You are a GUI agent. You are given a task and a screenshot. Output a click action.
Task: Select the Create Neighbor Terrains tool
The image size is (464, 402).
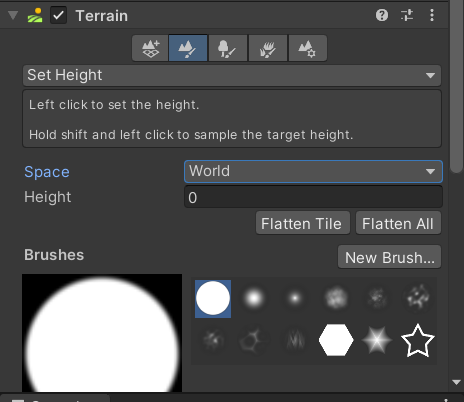[150, 48]
